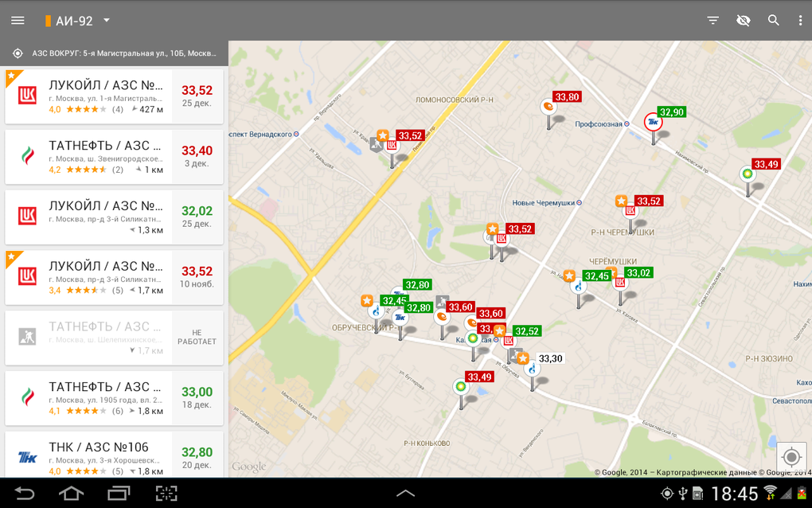Viewport: 812px width, 508px height.
Task: Open ТАТНЕФТЬ station card priced 33,40
Action: (x=114, y=157)
